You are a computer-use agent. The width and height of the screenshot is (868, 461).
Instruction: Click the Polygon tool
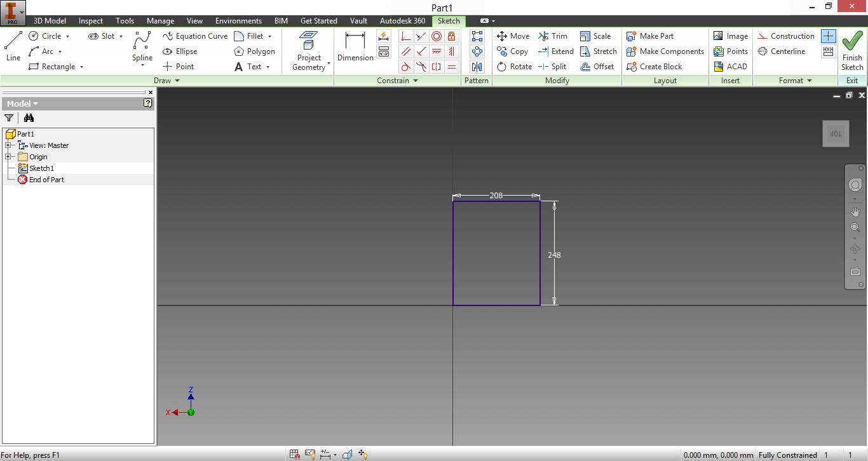tap(254, 51)
